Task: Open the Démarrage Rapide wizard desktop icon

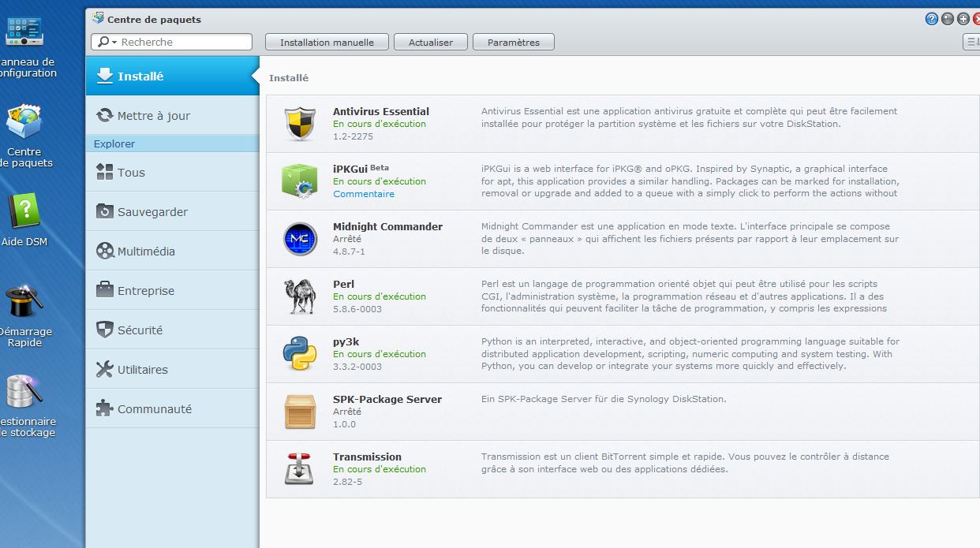Action: (24, 302)
